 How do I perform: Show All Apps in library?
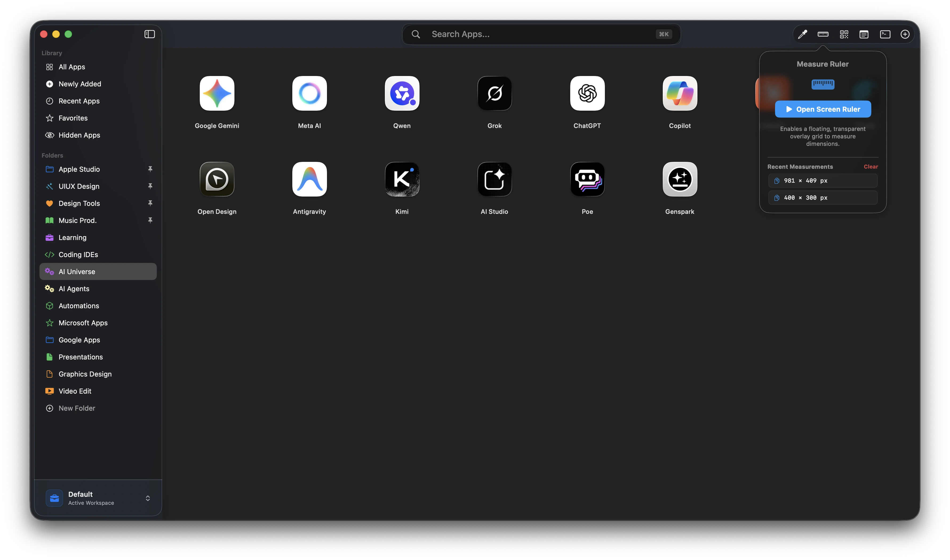pyautogui.click(x=98, y=67)
